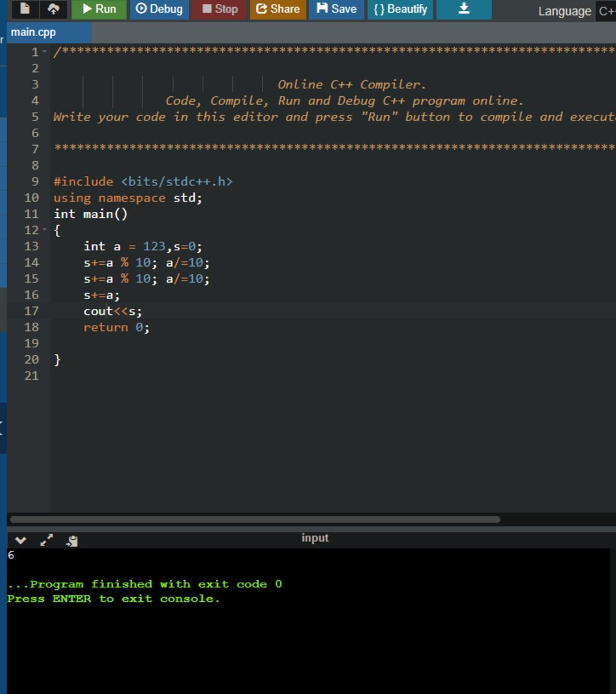616x694 pixels.
Task: Click the 'Program finished with exit code 0' message
Action: click(x=144, y=584)
